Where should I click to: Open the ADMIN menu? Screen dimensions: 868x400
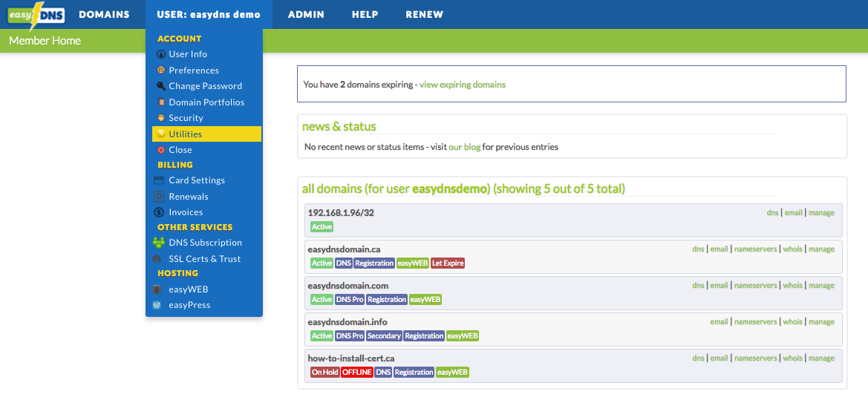pos(306,15)
